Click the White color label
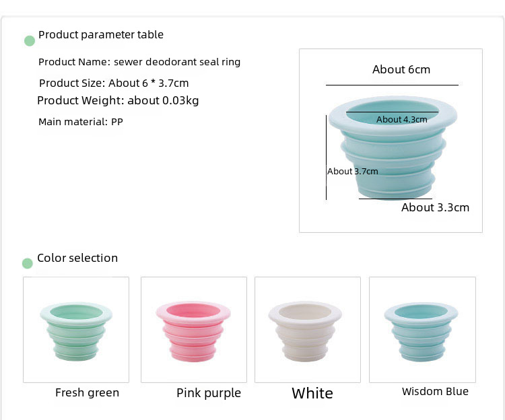505x420 pixels. click(312, 393)
